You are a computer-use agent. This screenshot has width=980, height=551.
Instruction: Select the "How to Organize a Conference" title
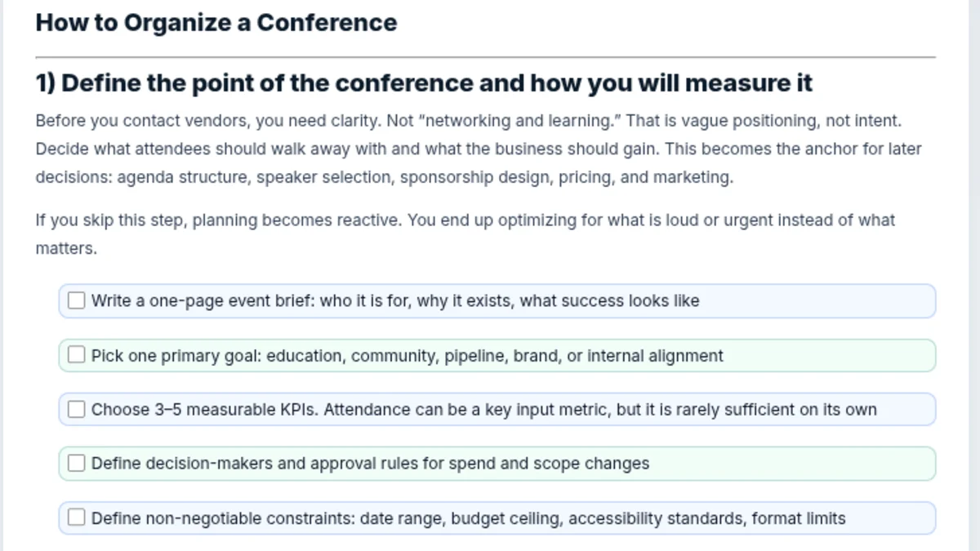click(216, 22)
